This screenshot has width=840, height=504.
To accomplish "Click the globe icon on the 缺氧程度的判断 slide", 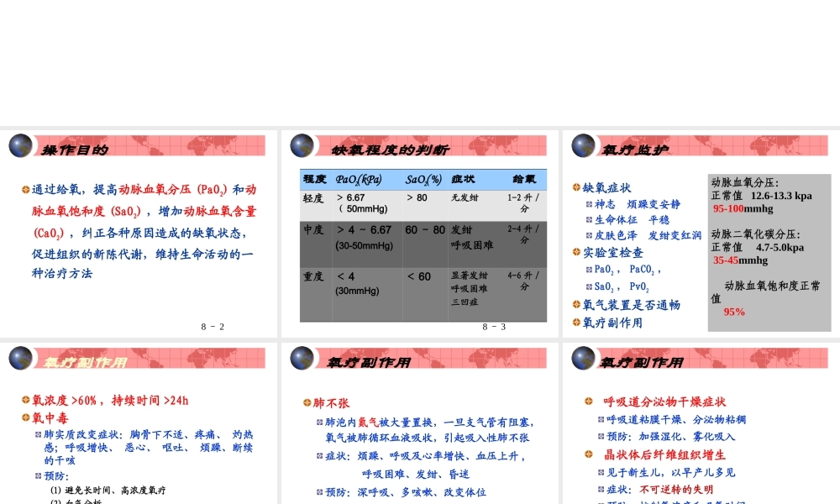I will pos(302,145).
